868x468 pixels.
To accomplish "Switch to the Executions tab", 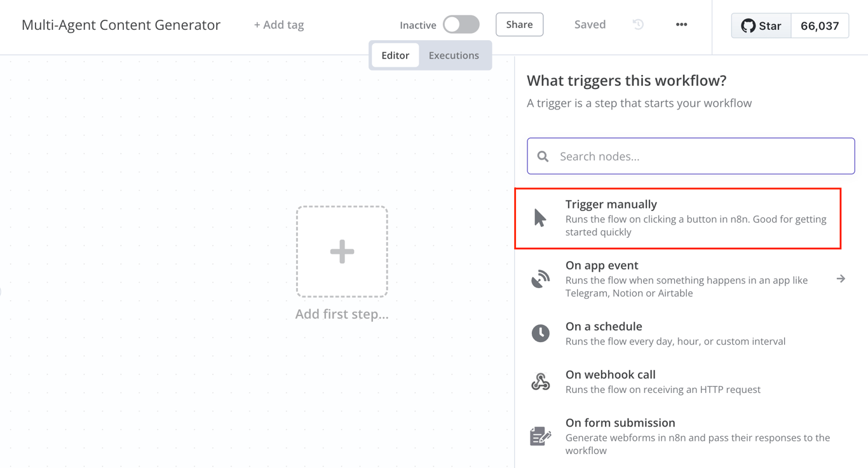I will coord(454,55).
